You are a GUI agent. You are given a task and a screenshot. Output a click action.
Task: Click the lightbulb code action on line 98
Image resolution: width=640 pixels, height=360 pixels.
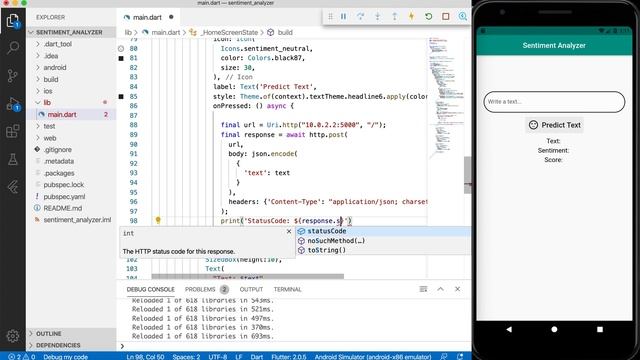click(x=158, y=220)
